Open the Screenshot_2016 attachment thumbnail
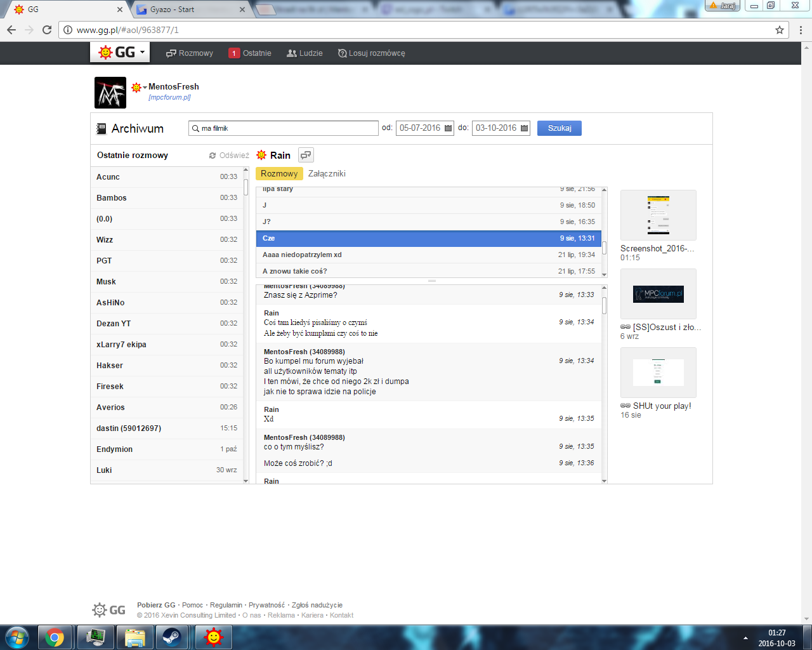 pyautogui.click(x=658, y=215)
